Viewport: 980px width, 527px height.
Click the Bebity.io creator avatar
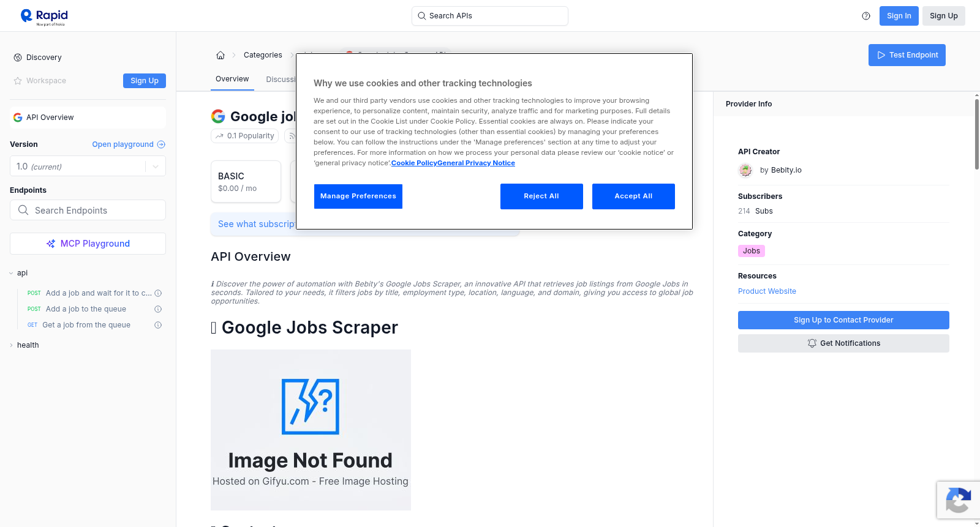coord(745,170)
